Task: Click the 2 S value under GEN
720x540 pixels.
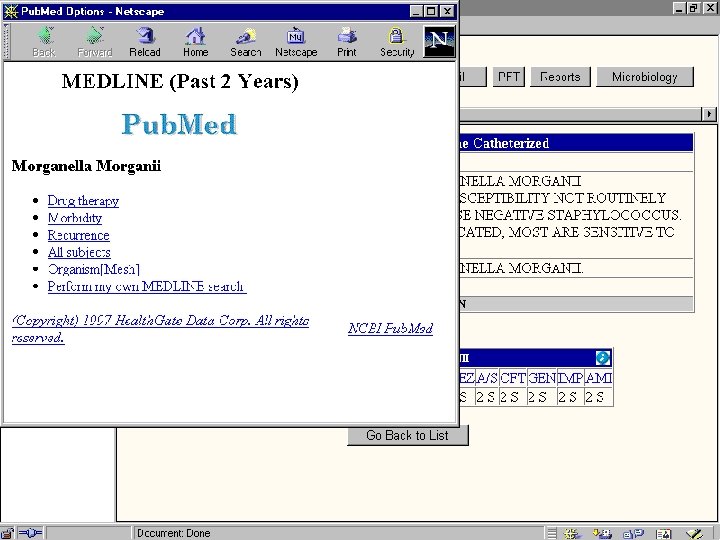Action: (x=542, y=397)
